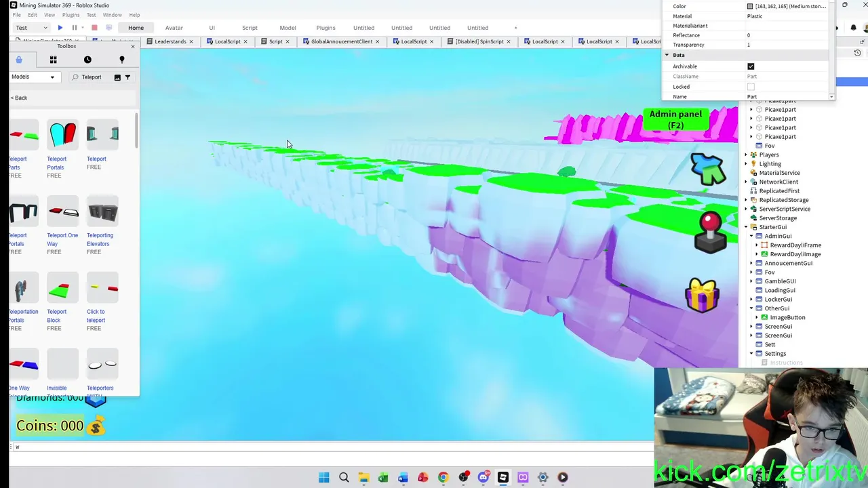Open Windows Search from the taskbar

click(x=344, y=477)
